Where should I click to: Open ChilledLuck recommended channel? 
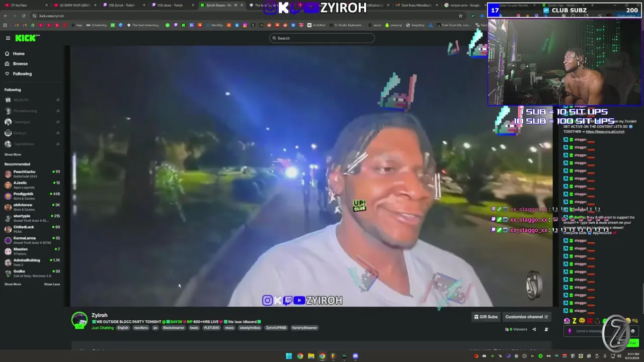coord(32,229)
